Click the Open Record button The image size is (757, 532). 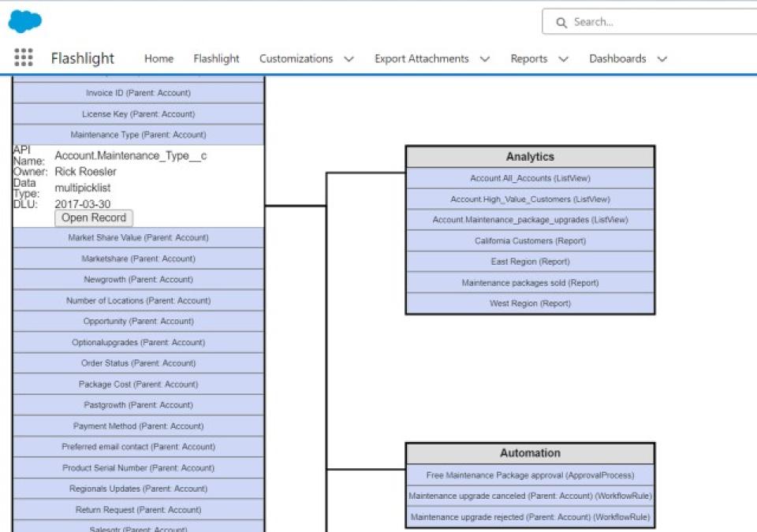pos(94,218)
